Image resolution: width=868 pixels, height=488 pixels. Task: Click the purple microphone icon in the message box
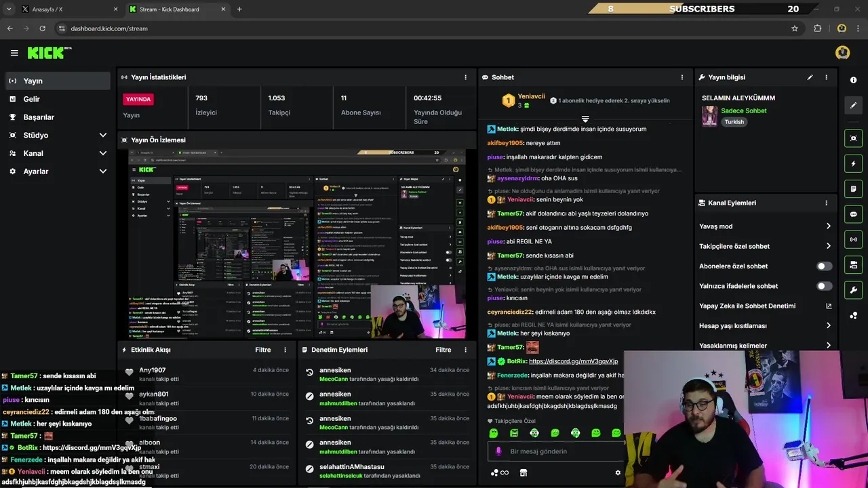tap(498, 451)
